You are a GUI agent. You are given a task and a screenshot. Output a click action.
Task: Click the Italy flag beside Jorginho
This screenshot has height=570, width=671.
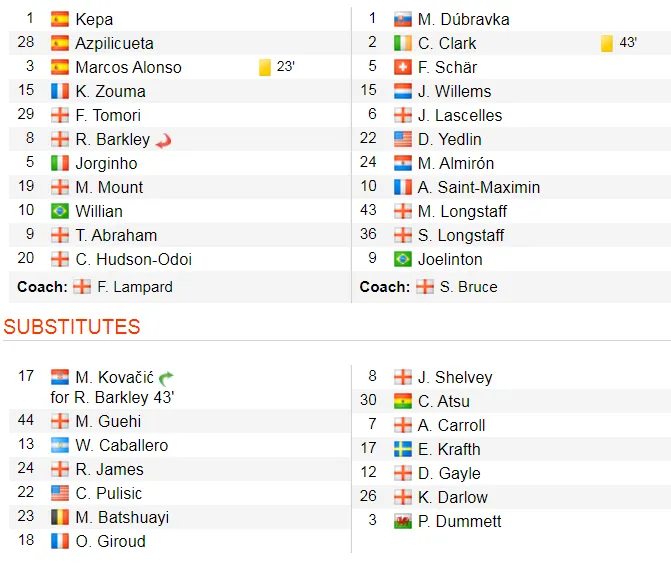click(x=60, y=163)
